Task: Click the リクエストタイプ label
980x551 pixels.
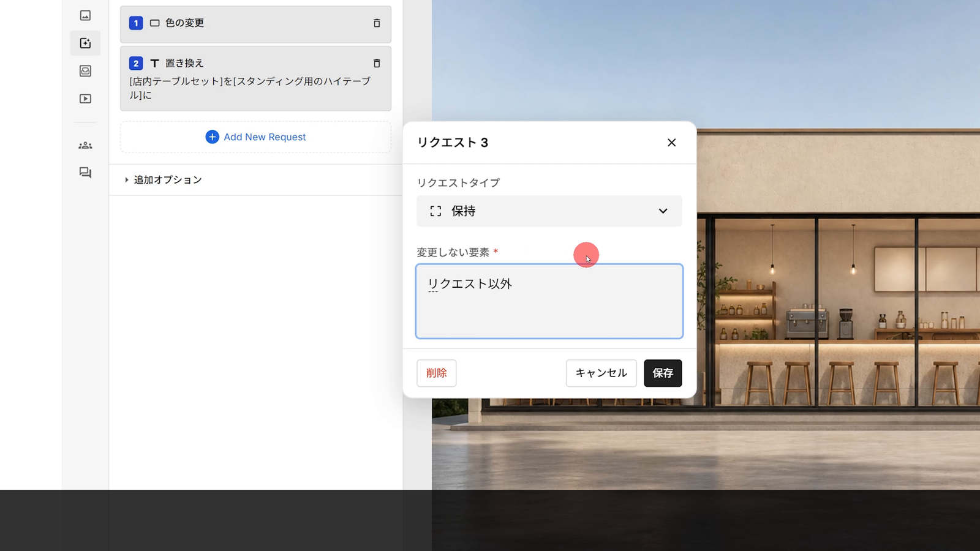Action: pyautogui.click(x=458, y=182)
